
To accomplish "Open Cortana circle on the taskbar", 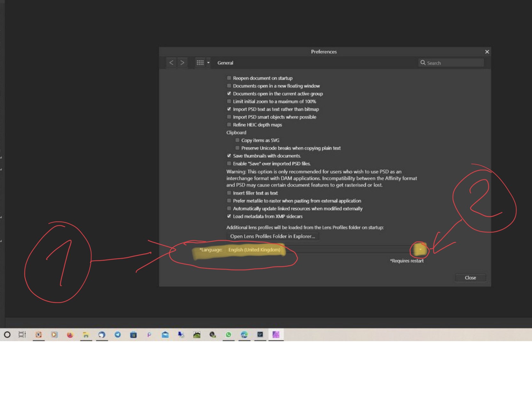I will pos(7,335).
